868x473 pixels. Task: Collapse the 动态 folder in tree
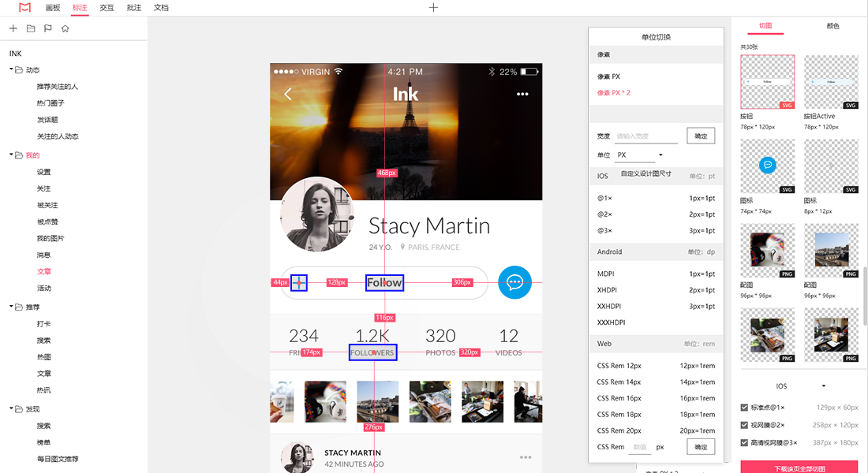tap(12, 69)
